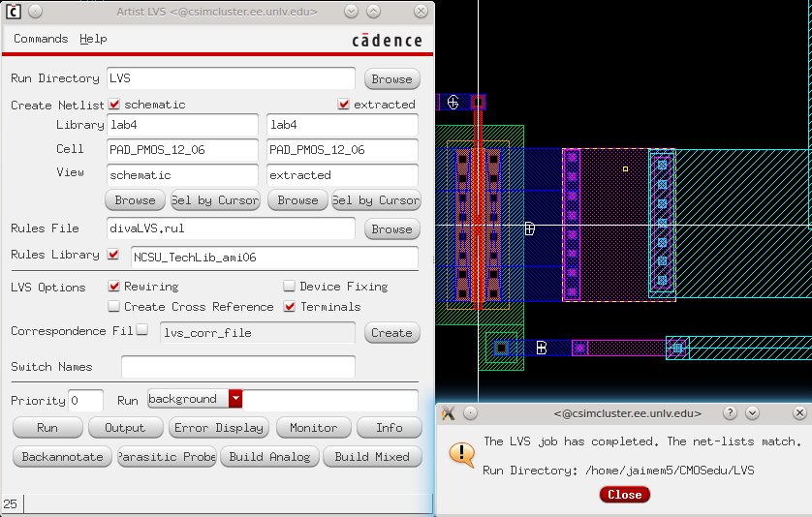The height and width of the screenshot is (517, 812).
Task: Click the red dropdown arrow beside background
Action: pyautogui.click(x=235, y=399)
